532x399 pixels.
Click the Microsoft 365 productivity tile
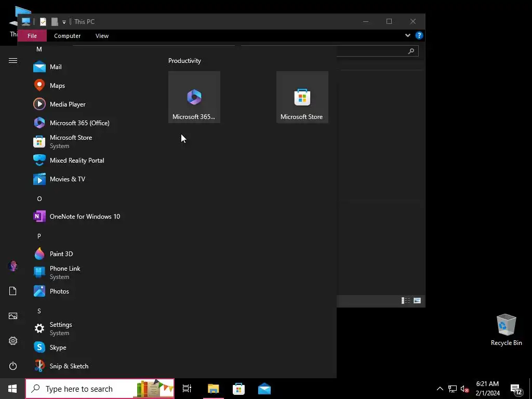tap(194, 97)
